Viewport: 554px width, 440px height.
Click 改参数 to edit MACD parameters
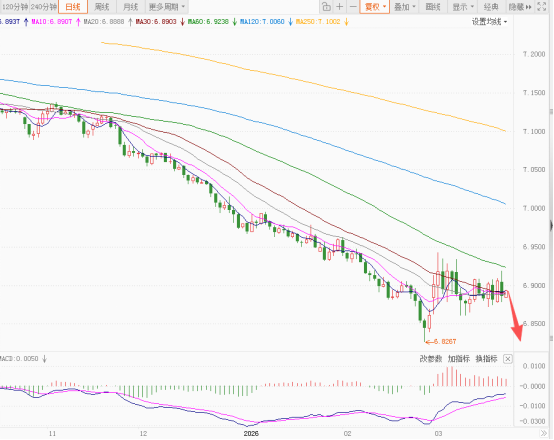click(431, 359)
